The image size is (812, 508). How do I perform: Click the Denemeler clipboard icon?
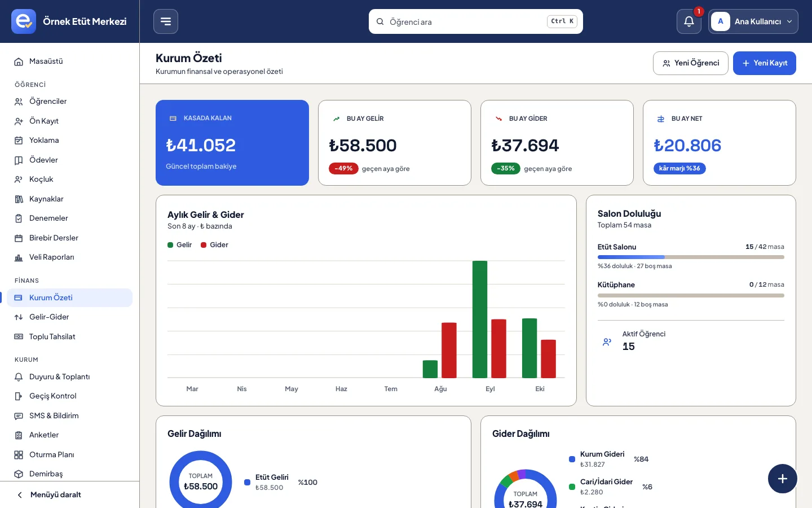pyautogui.click(x=19, y=218)
